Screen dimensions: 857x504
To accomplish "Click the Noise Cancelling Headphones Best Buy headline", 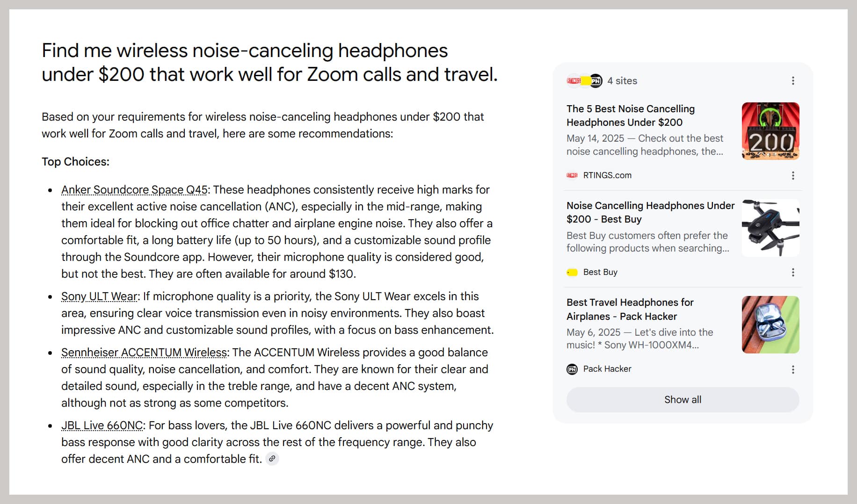I will [x=649, y=212].
